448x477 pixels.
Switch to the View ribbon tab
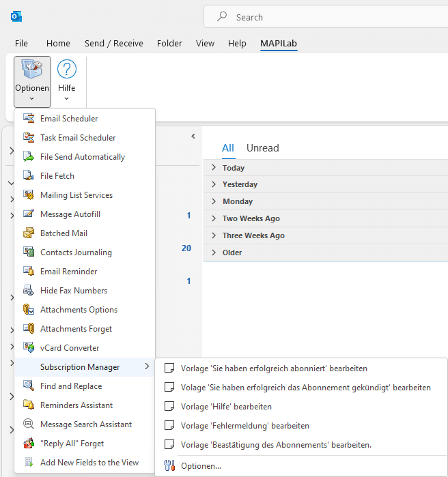(x=205, y=44)
